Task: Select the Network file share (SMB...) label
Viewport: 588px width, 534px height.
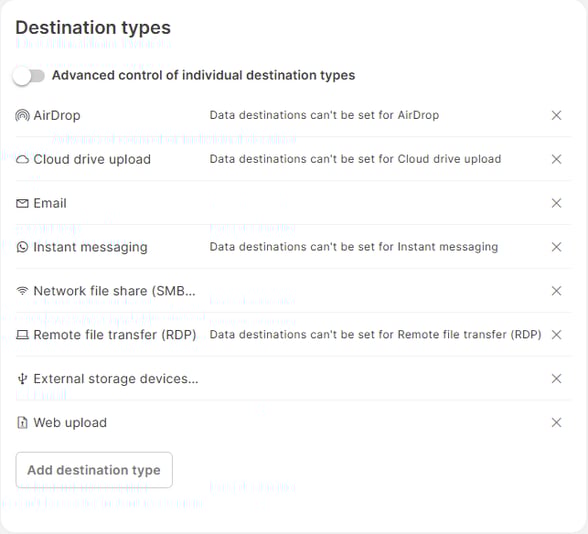Action: pos(114,291)
